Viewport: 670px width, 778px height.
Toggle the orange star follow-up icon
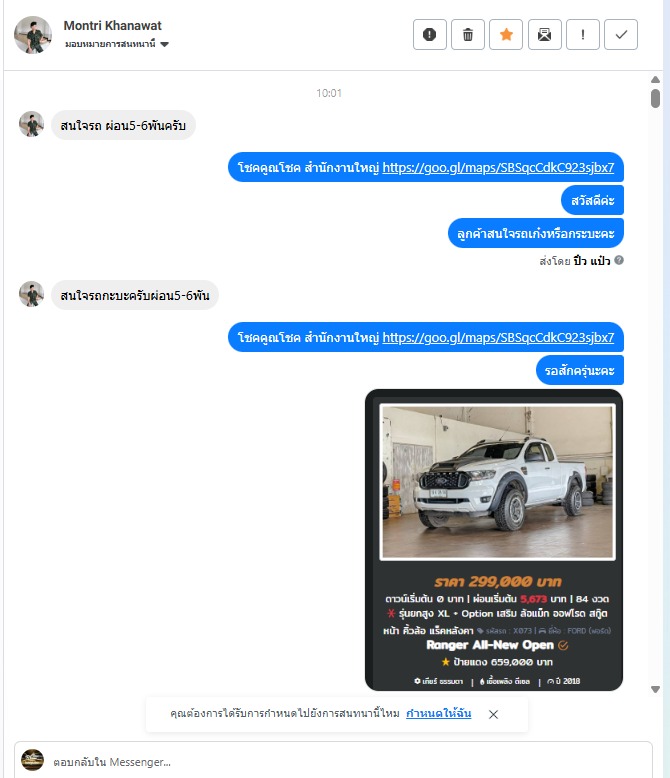(x=506, y=35)
